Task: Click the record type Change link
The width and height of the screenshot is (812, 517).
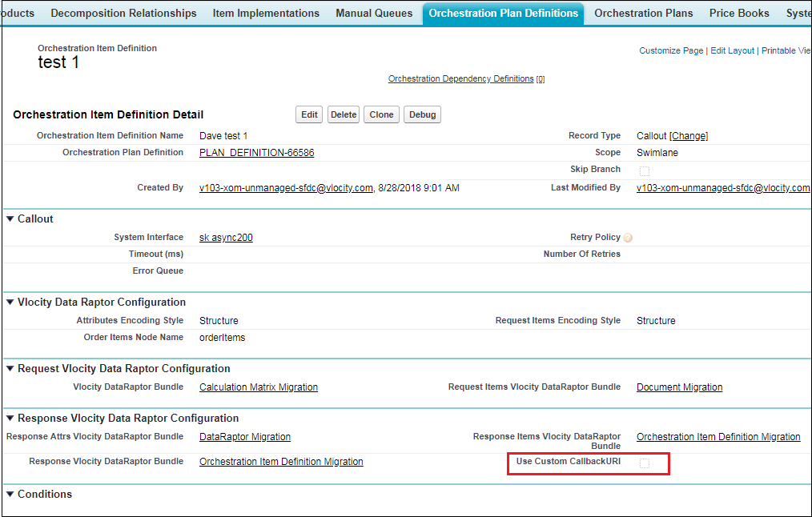Action: [689, 136]
